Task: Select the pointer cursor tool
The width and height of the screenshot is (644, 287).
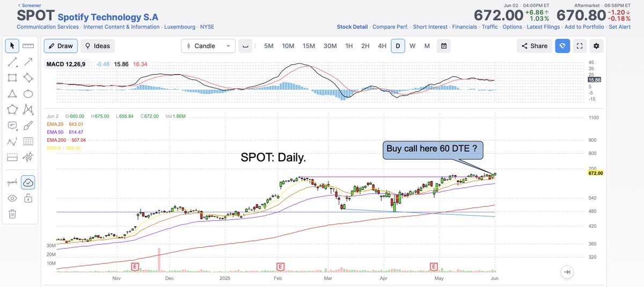Action: 12,46
